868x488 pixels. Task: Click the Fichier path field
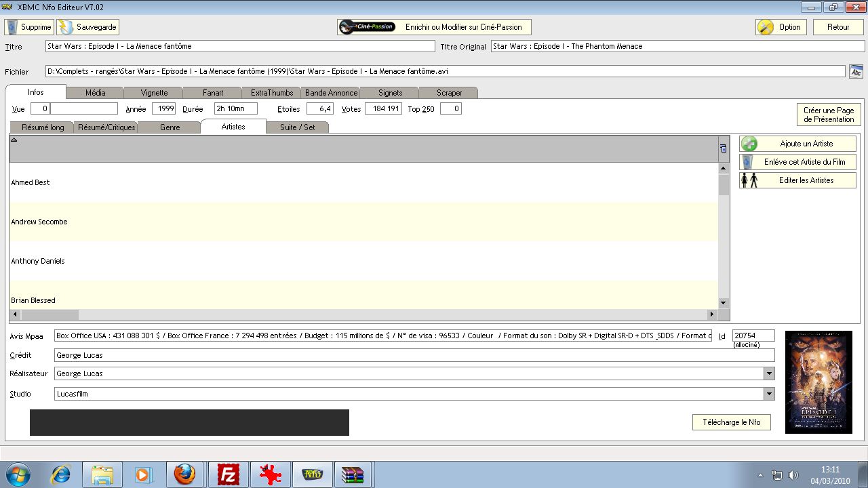tap(445, 71)
